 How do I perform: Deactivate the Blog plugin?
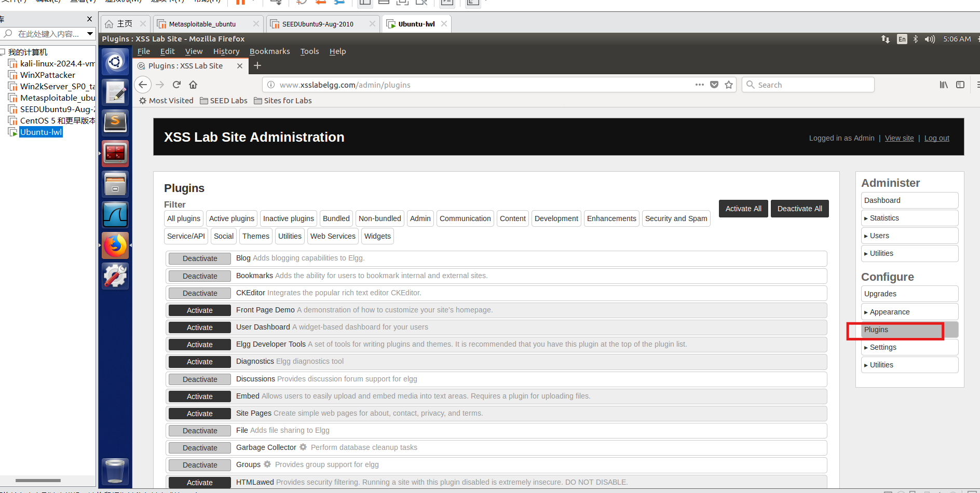pos(200,258)
